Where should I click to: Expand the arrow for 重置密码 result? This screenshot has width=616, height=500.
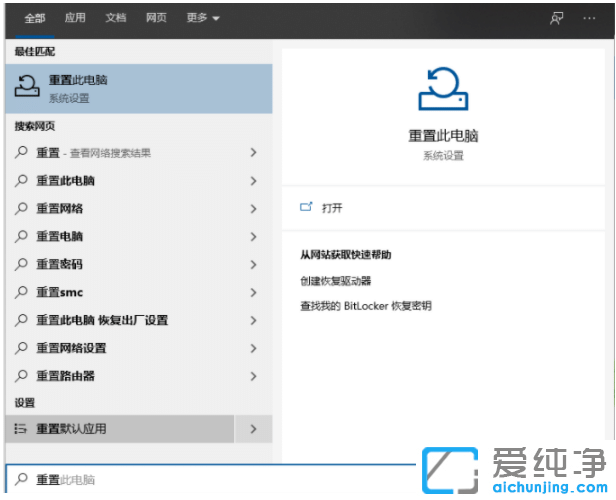pos(253,264)
